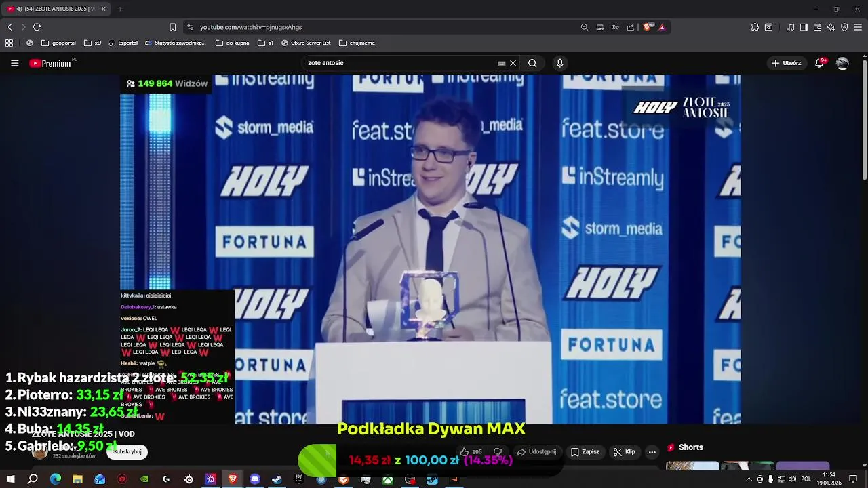This screenshot has width=868, height=488.
Task: Open the Brave wallet icon
Action: [x=817, y=27]
